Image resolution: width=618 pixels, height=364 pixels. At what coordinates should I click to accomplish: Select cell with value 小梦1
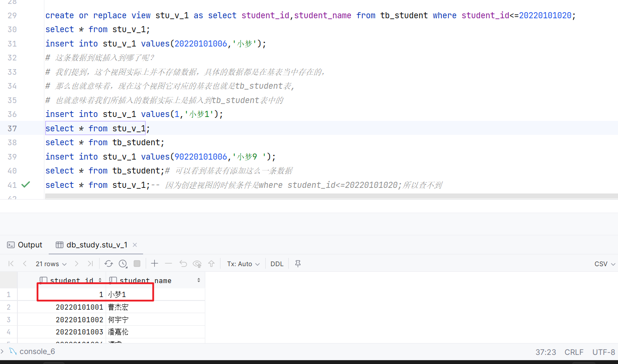pyautogui.click(x=155, y=294)
